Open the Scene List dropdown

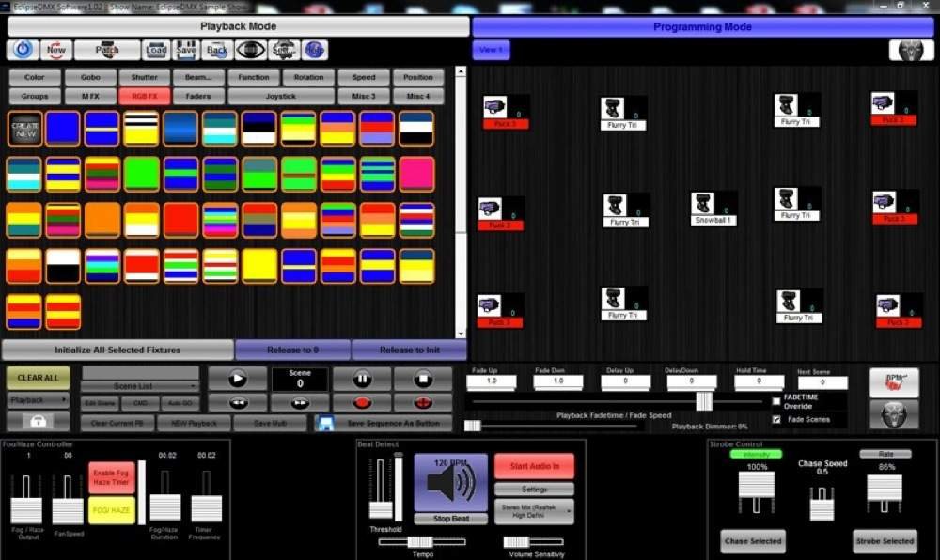point(141,386)
